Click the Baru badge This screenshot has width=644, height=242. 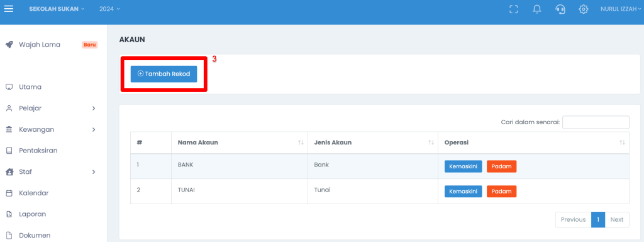(x=89, y=45)
